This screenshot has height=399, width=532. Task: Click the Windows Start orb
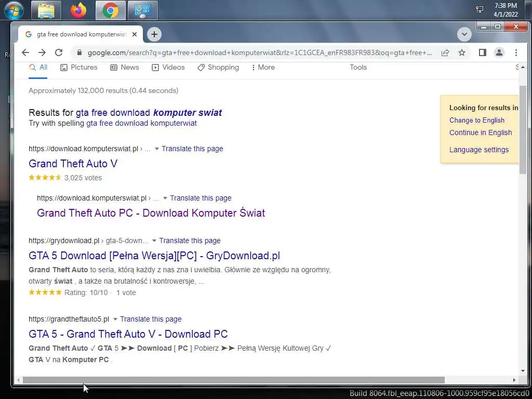point(14,10)
